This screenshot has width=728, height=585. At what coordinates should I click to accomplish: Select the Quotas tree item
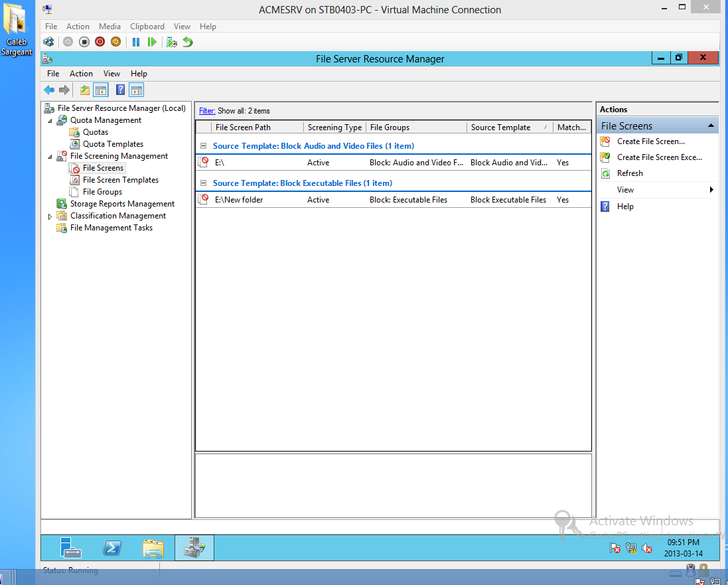click(x=95, y=132)
